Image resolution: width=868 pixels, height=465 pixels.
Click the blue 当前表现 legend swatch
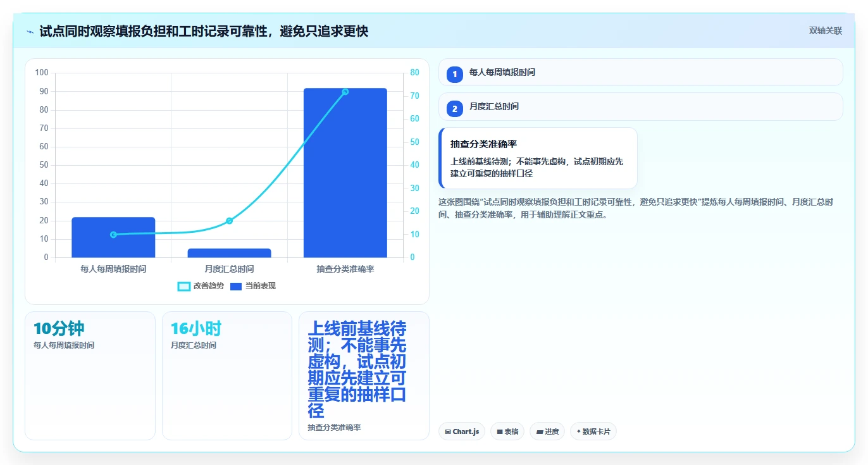pos(236,287)
